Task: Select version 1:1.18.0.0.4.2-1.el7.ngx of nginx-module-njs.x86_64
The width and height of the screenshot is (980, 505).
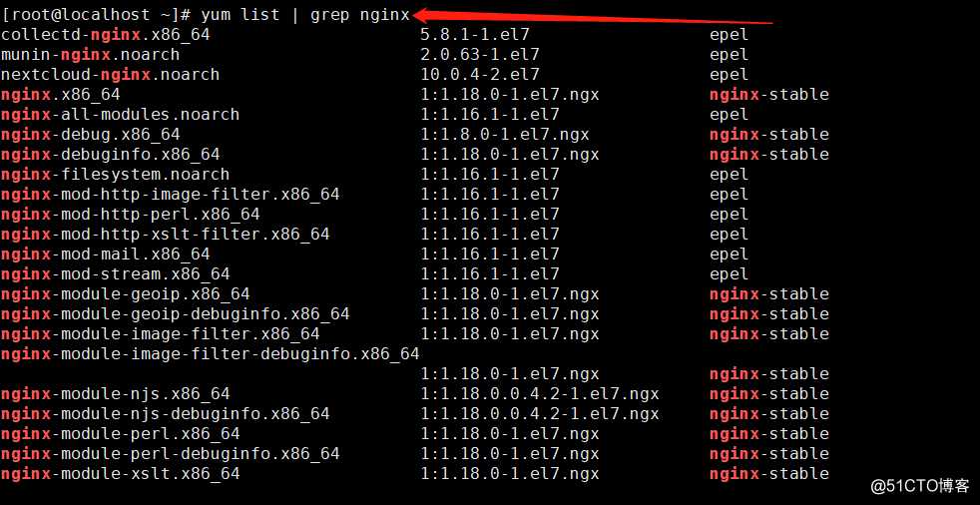Action: (x=540, y=394)
